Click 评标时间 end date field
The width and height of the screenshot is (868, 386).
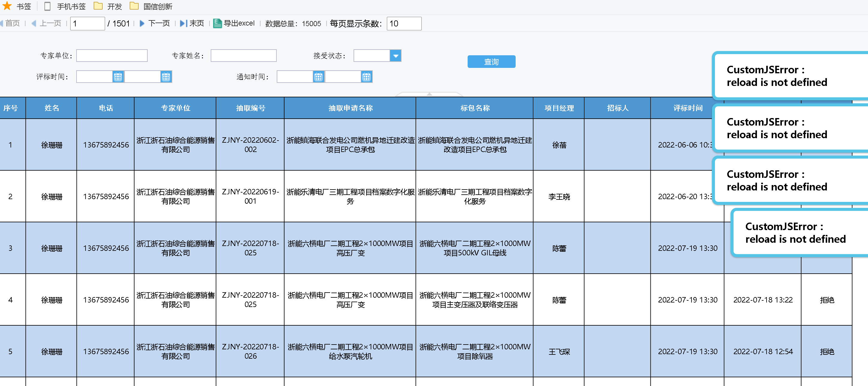pyautogui.click(x=142, y=77)
